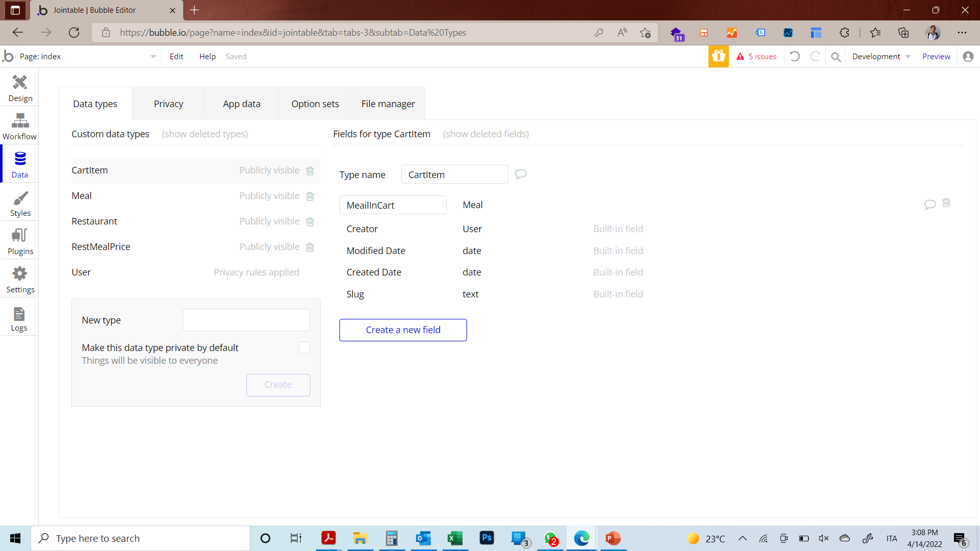Image resolution: width=980 pixels, height=551 pixels.
Task: Check make data type private by default
Action: coord(304,348)
